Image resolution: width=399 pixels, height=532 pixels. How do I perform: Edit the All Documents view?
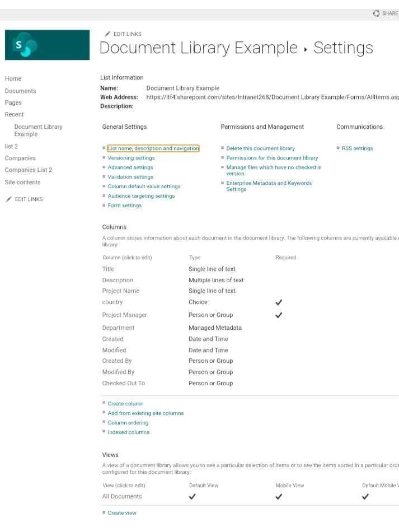122,497
